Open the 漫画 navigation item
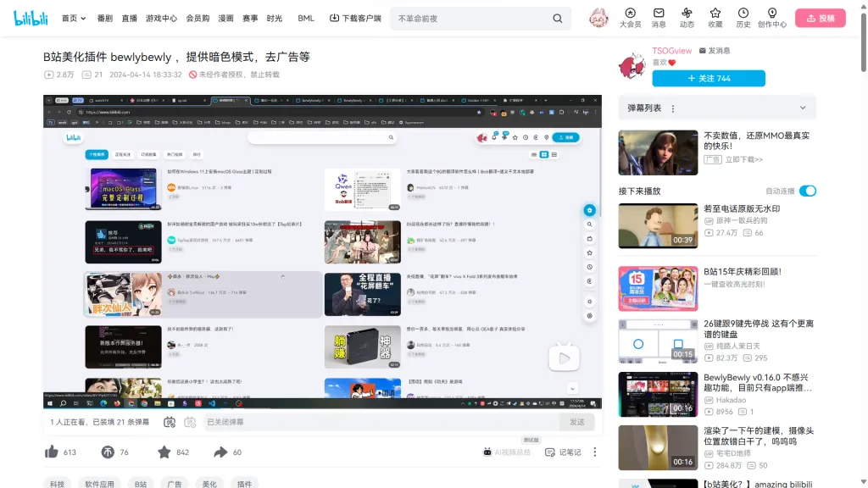868x488 pixels. click(x=225, y=19)
